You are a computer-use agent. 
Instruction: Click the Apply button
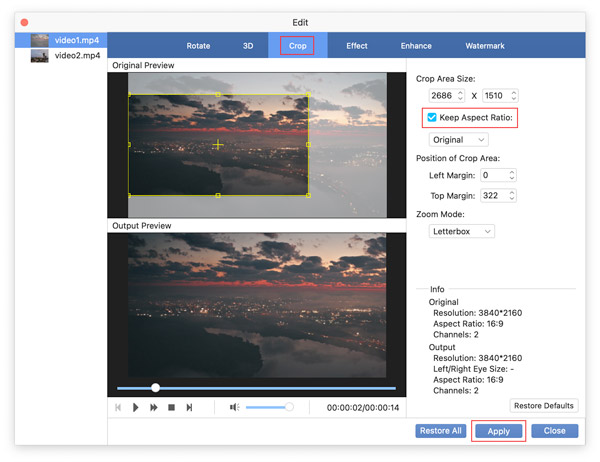coord(499,431)
